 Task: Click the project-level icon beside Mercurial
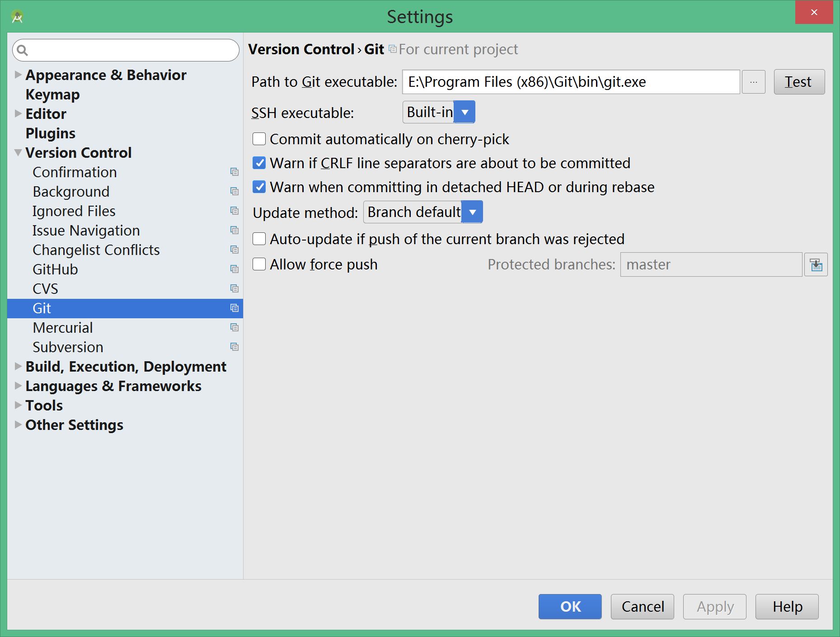234,327
